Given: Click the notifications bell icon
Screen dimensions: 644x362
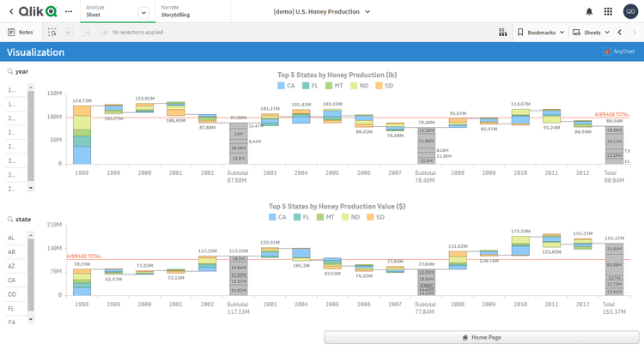Looking at the screenshot, I should 589,11.
